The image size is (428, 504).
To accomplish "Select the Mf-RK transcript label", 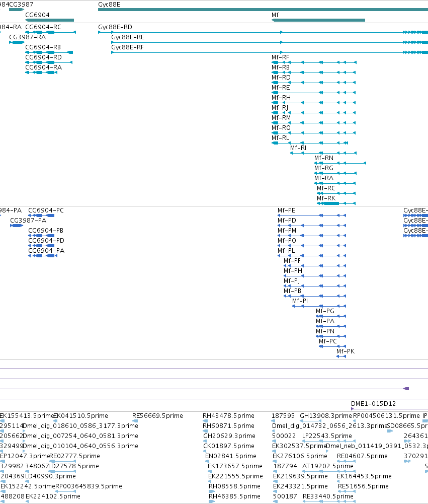I will click(x=326, y=198).
